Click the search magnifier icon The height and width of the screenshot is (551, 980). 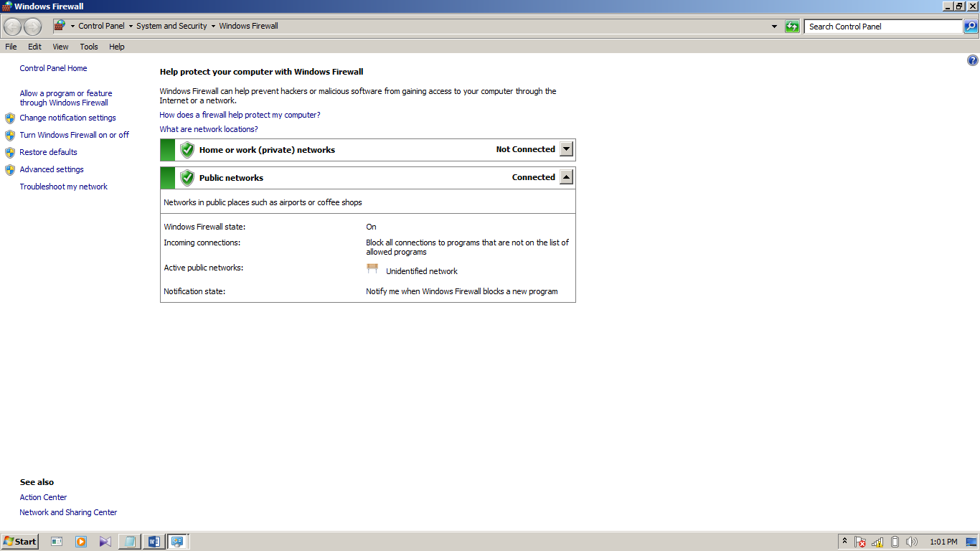click(971, 27)
